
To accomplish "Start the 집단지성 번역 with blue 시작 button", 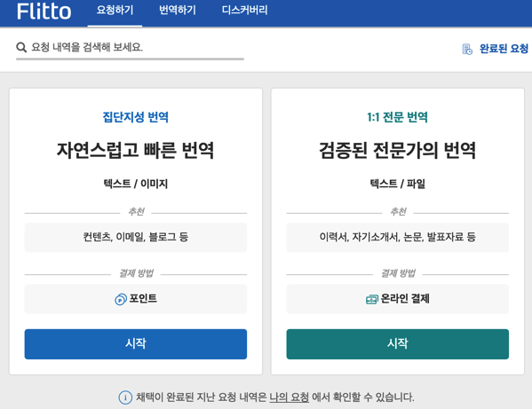I will [135, 344].
